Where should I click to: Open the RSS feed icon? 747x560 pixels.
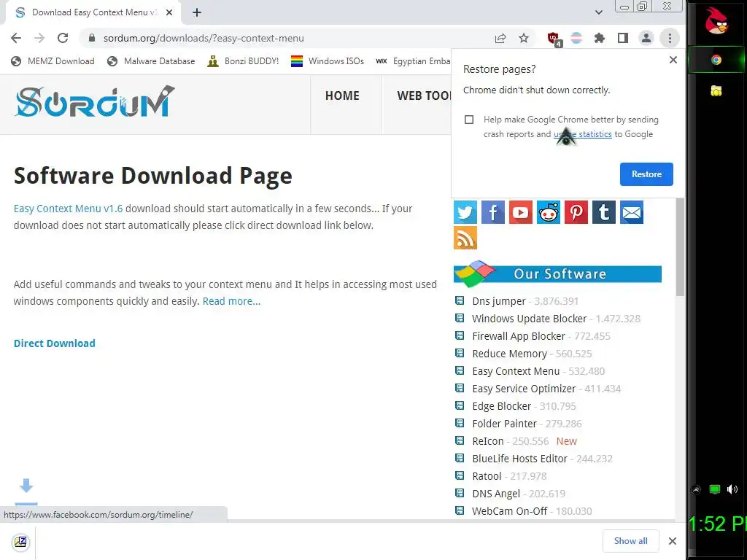pyautogui.click(x=465, y=238)
